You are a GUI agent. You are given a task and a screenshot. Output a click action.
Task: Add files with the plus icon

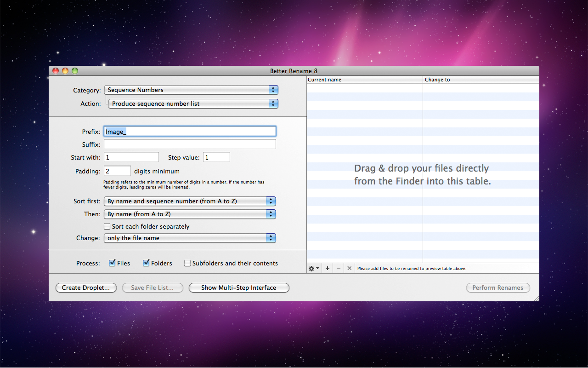(x=328, y=268)
